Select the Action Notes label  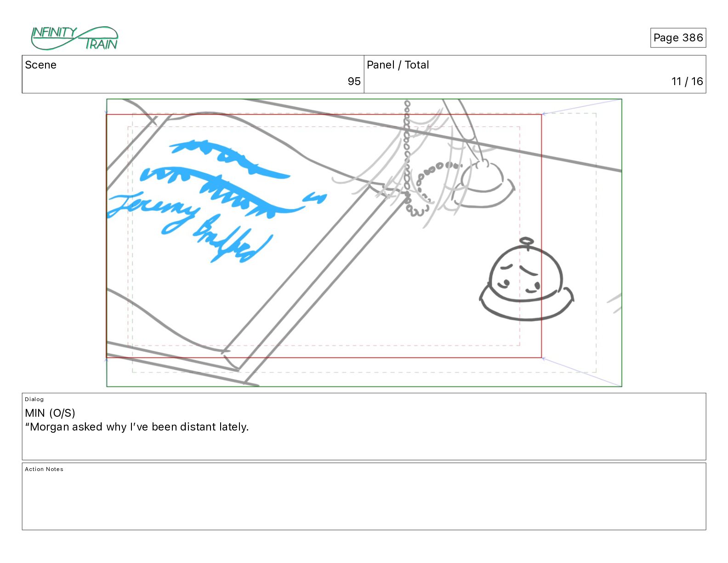[x=44, y=469]
